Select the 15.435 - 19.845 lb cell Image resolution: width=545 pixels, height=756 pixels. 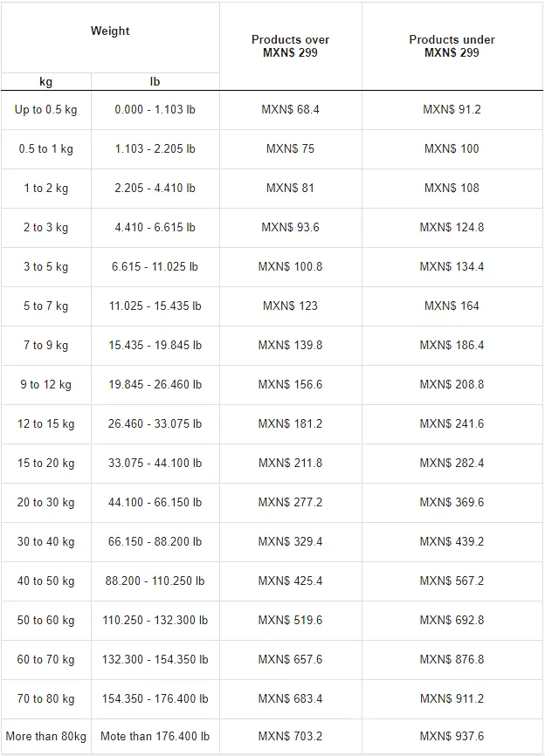click(155, 345)
